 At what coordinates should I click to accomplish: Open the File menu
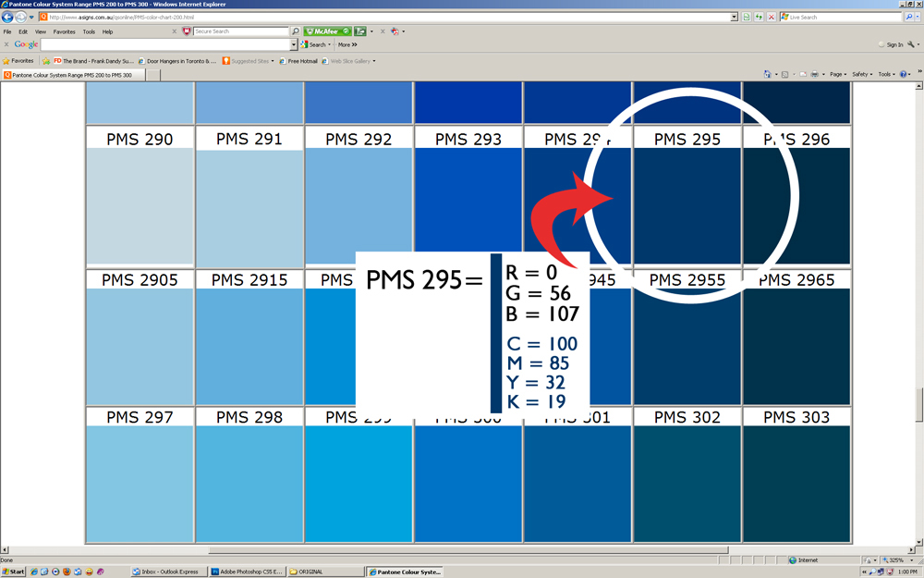pyautogui.click(x=7, y=31)
